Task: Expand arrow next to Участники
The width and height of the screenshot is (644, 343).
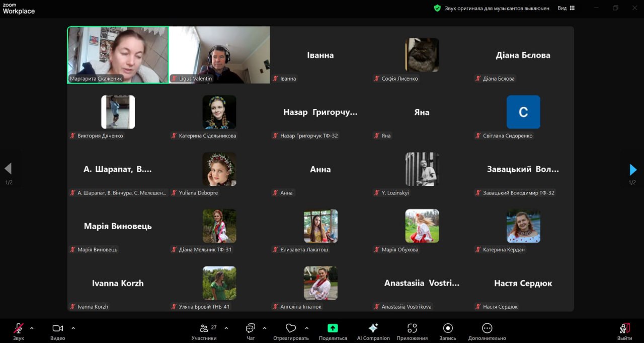Action: coord(226,328)
